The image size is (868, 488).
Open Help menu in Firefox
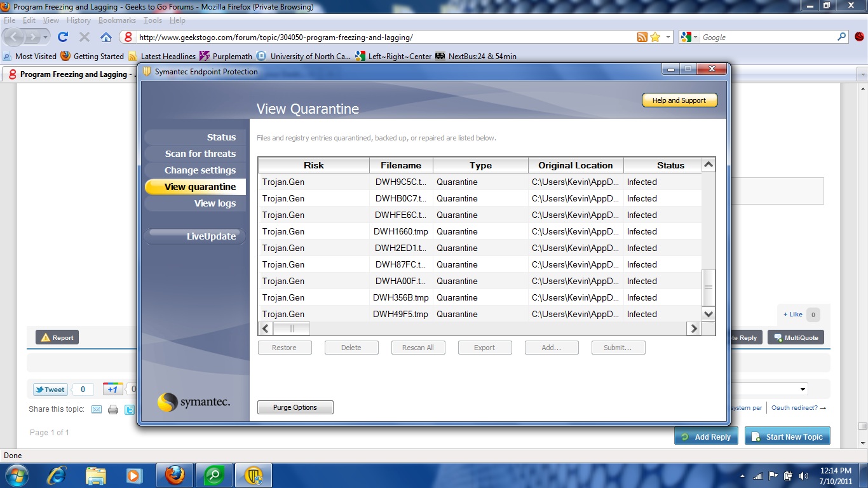177,20
